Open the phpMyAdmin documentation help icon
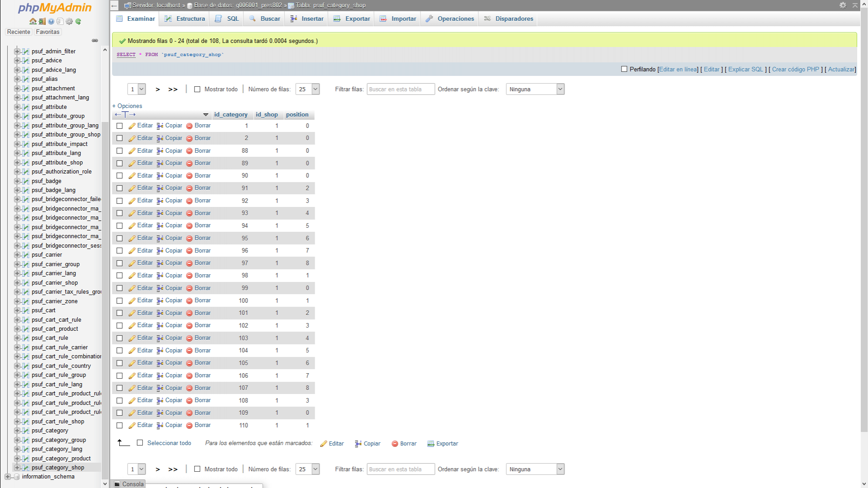The height and width of the screenshot is (488, 868). point(51,21)
